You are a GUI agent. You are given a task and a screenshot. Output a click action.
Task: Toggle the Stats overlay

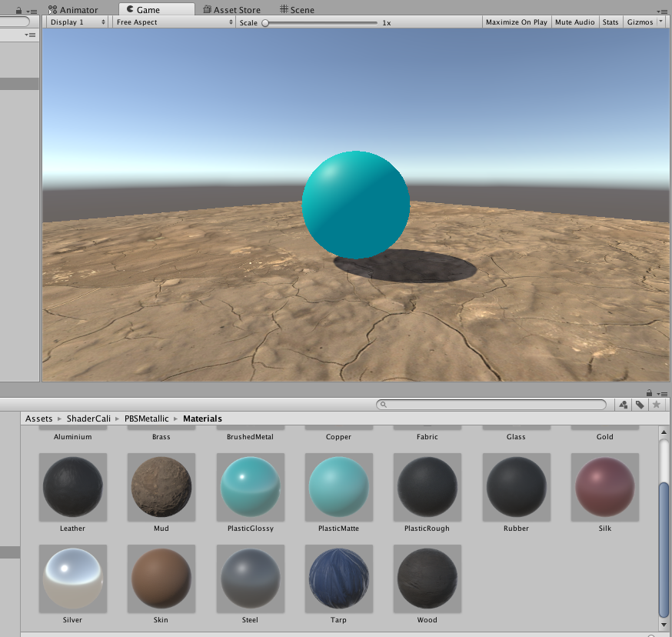pyautogui.click(x=610, y=22)
